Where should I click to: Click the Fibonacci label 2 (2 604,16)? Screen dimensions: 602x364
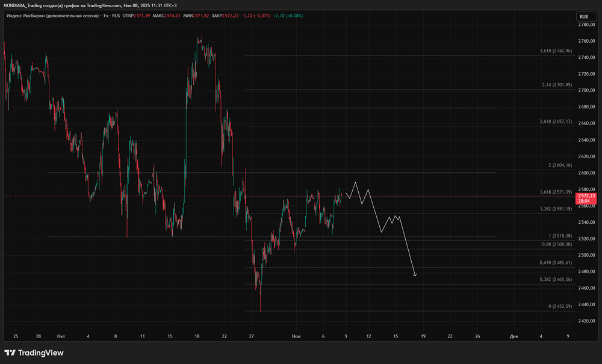pyautogui.click(x=560, y=165)
